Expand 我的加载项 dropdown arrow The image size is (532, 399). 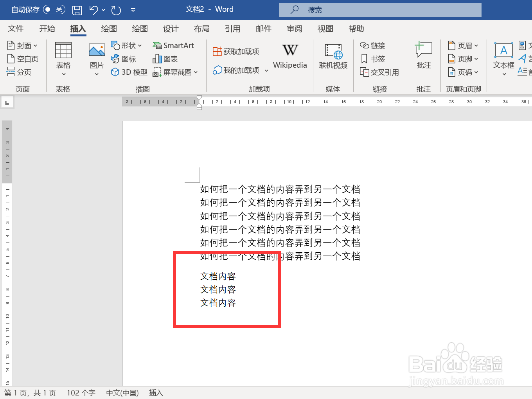(x=266, y=70)
